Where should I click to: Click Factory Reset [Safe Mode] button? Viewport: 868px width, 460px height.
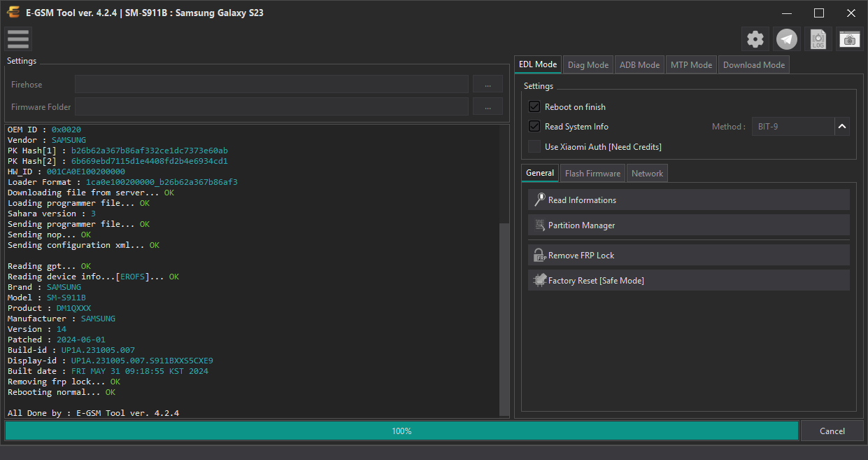(x=689, y=280)
